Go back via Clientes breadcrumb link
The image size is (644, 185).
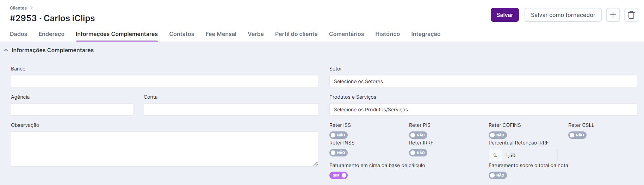[x=18, y=8]
